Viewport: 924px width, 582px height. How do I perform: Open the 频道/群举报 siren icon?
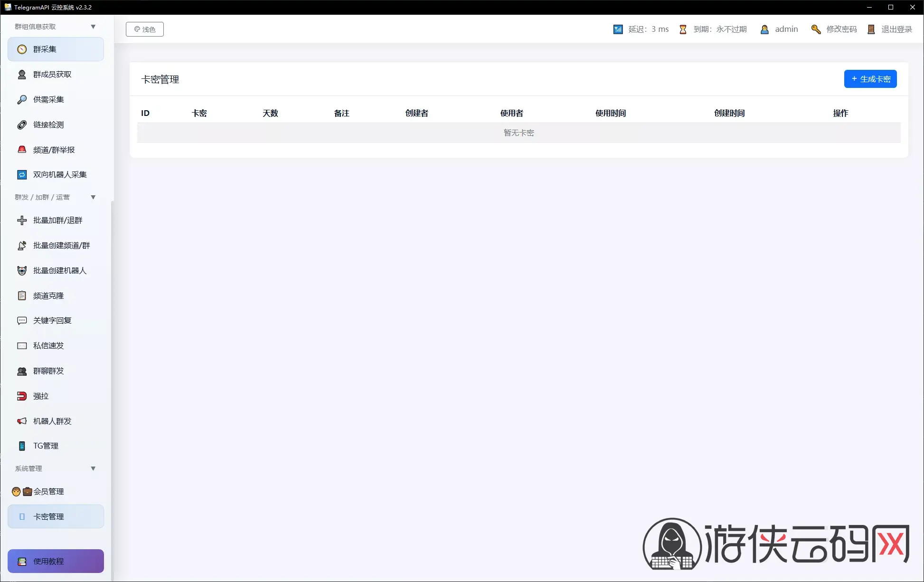(22, 150)
